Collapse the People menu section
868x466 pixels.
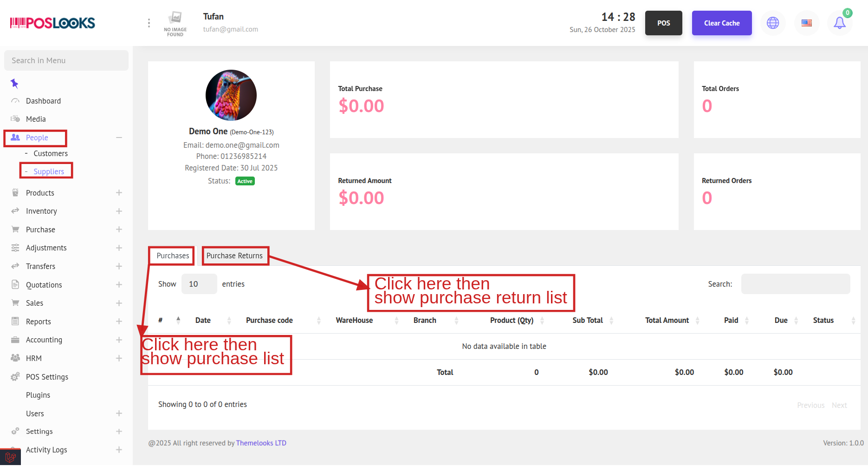(119, 138)
